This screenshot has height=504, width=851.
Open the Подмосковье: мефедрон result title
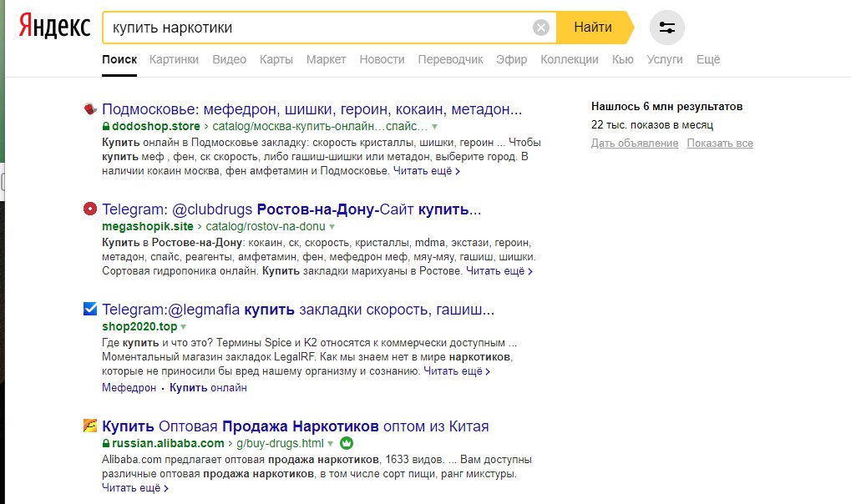pos(312,109)
